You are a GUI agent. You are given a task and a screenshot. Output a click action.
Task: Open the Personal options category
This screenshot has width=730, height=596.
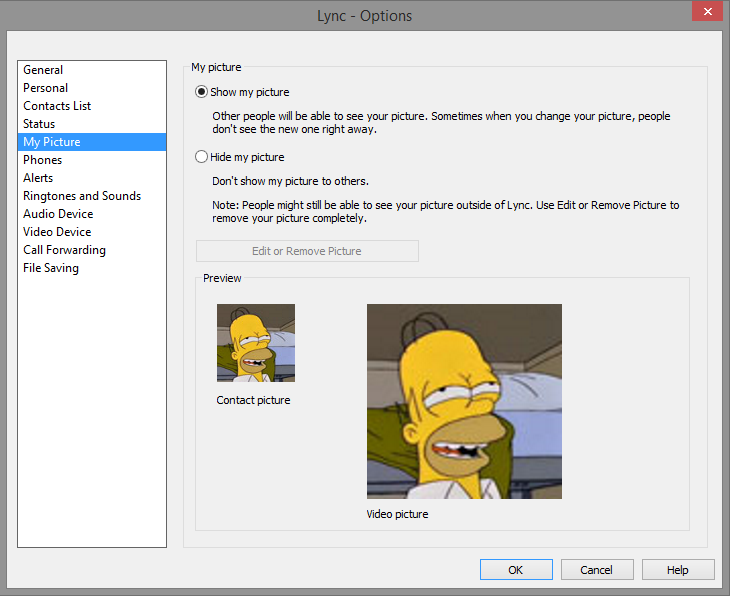click(92, 88)
